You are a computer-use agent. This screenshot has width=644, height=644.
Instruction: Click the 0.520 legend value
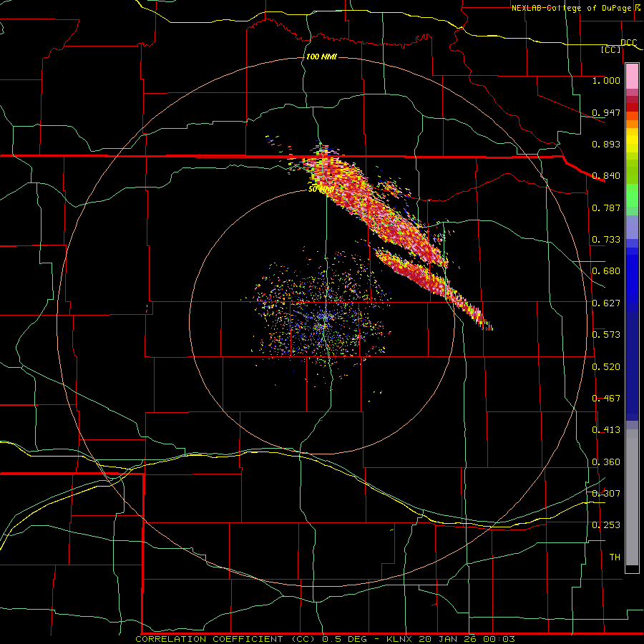tap(606, 367)
